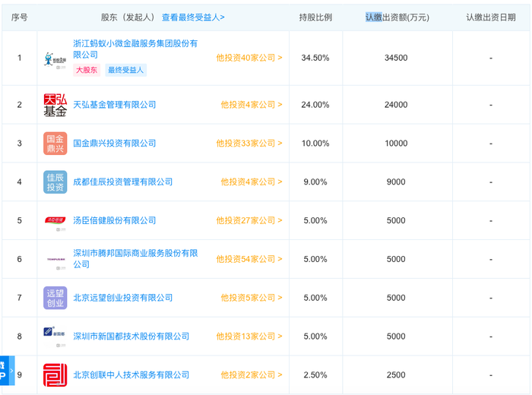Click the 远望创业 purple logo tile

[55, 298]
